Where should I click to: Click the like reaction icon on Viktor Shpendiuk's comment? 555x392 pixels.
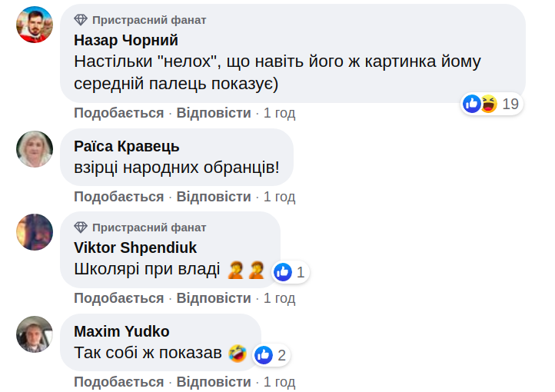(283, 271)
